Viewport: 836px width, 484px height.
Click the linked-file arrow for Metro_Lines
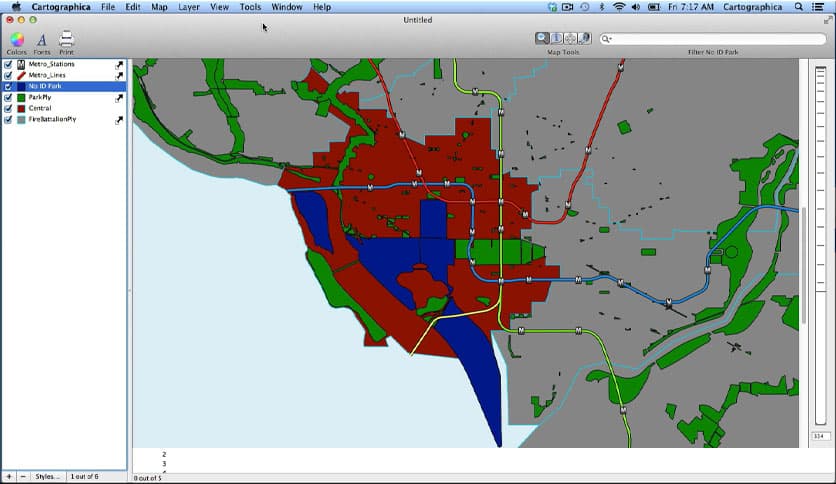tap(119, 76)
